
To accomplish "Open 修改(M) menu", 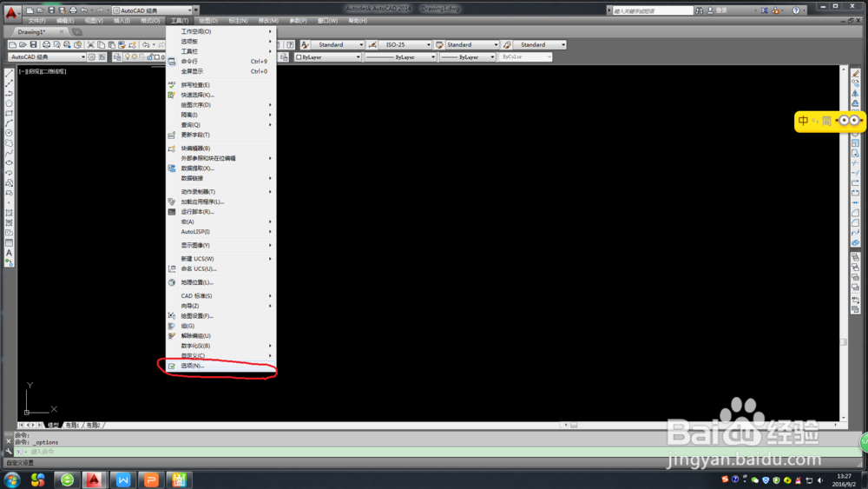I will 268,21.
